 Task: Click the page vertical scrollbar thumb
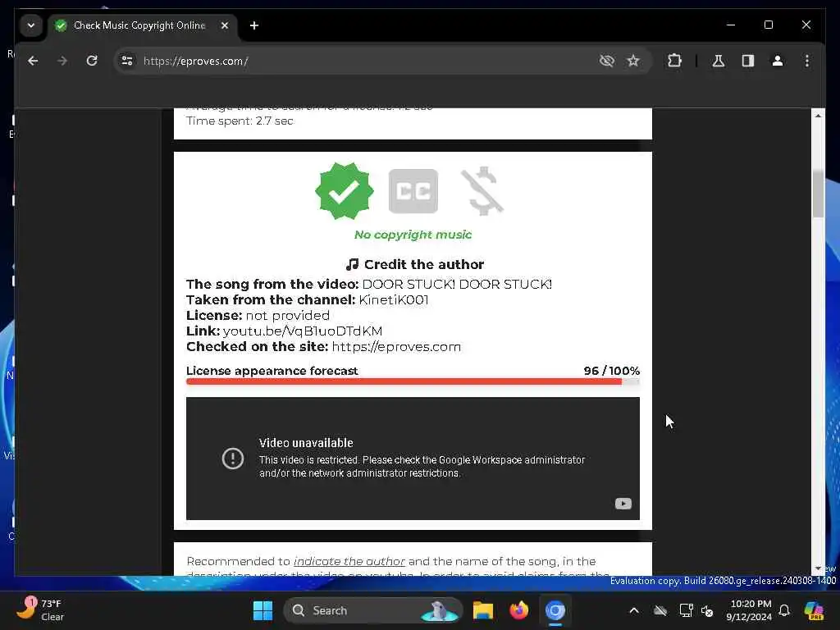[818, 194]
